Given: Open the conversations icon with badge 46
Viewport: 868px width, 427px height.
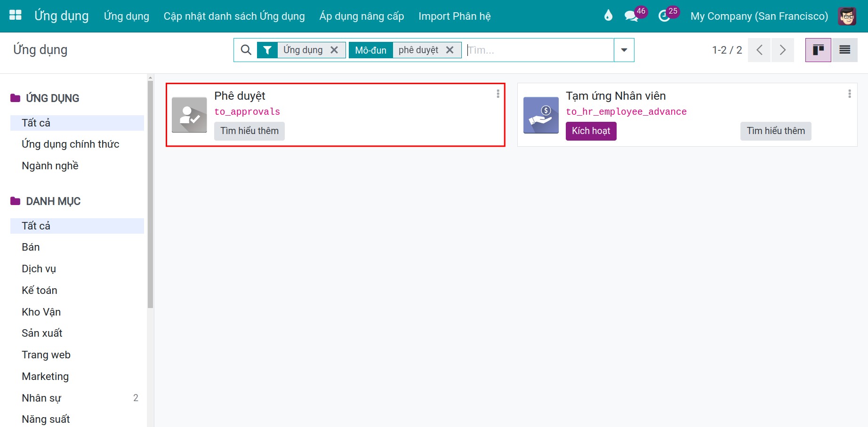Looking at the screenshot, I should 632,16.
